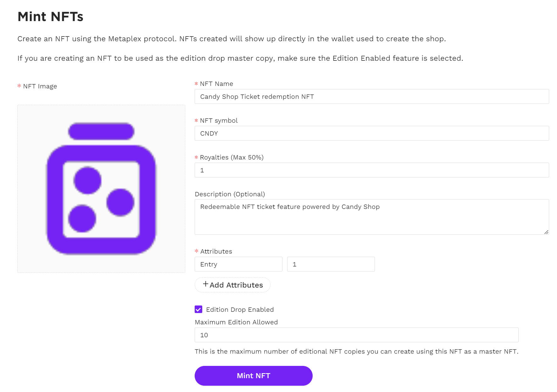
Task: Click the attribute value field next to Entry
Action: [331, 264]
